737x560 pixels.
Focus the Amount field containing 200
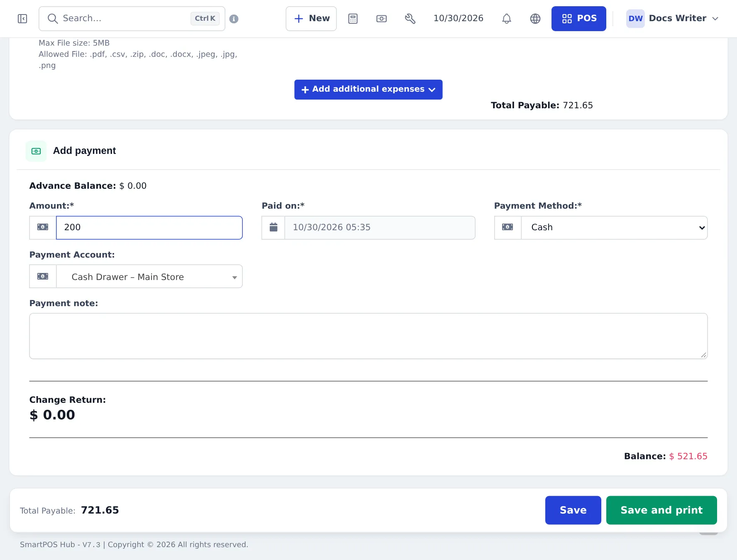click(x=149, y=228)
